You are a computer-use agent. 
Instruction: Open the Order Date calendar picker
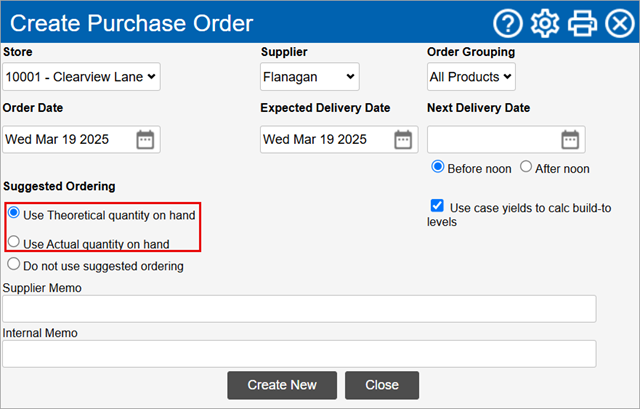145,140
